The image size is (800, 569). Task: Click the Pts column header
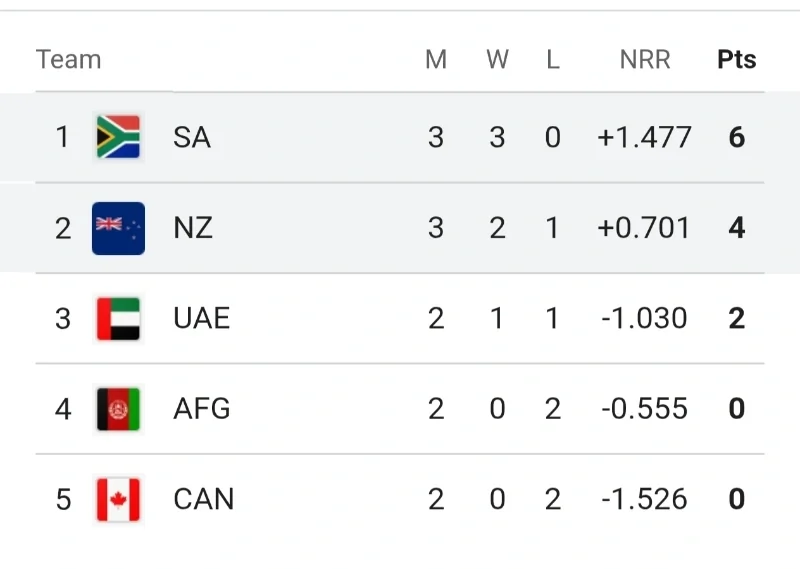pyautogui.click(x=736, y=60)
